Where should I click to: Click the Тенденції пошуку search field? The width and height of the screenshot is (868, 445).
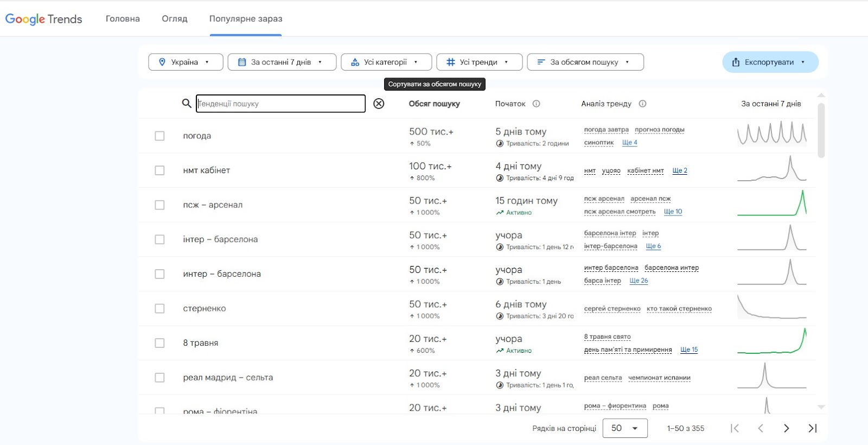pyautogui.click(x=280, y=104)
